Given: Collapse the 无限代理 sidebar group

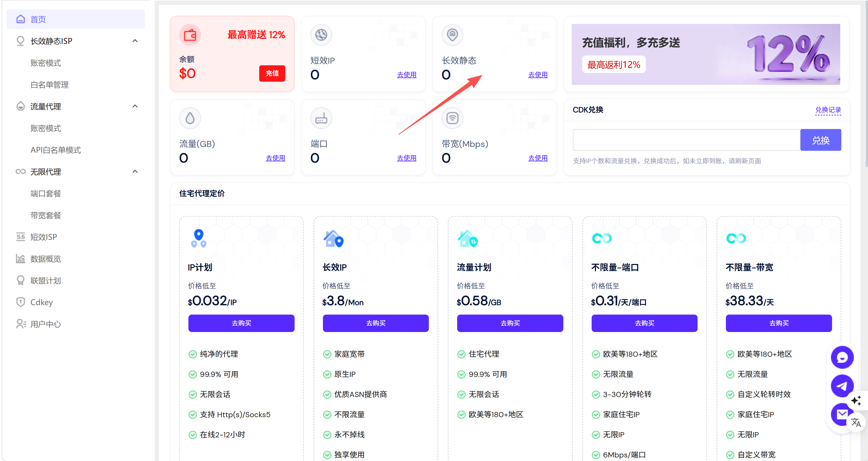Looking at the screenshot, I should click(135, 172).
